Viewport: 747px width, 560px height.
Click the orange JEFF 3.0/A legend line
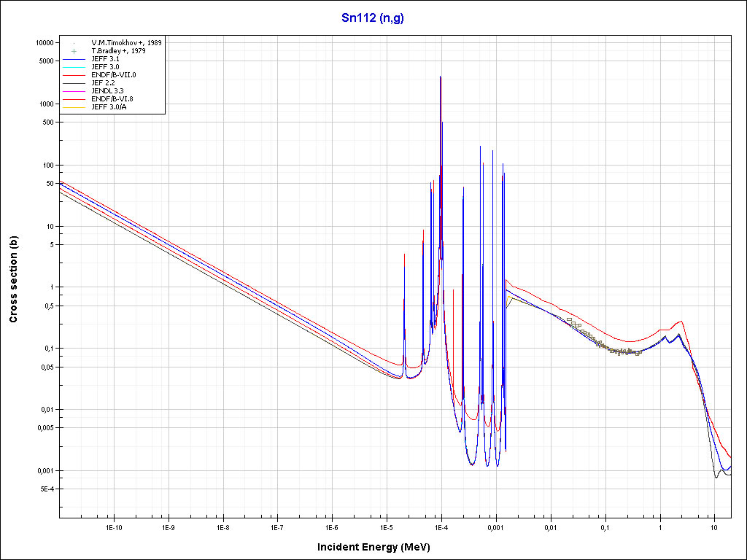click(74, 107)
